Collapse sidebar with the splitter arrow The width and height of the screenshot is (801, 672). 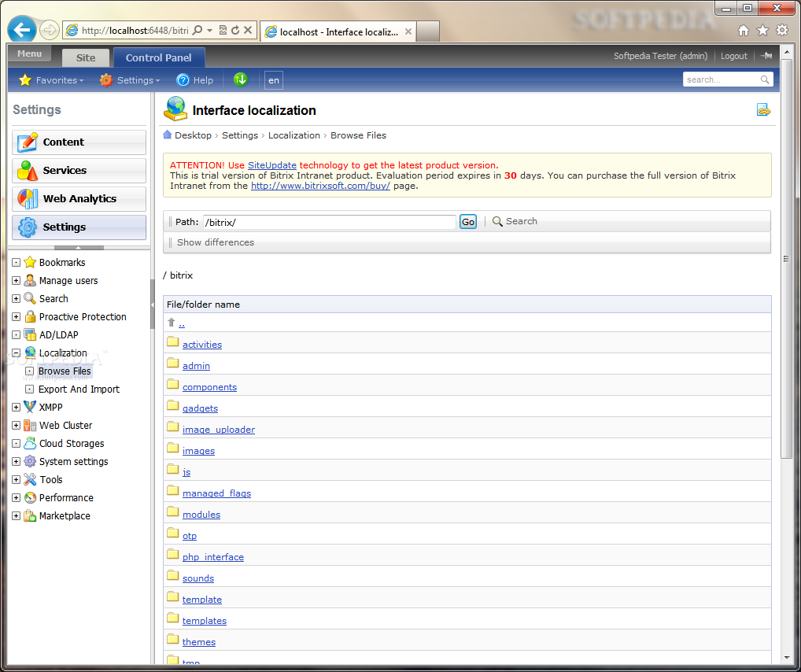tap(152, 305)
